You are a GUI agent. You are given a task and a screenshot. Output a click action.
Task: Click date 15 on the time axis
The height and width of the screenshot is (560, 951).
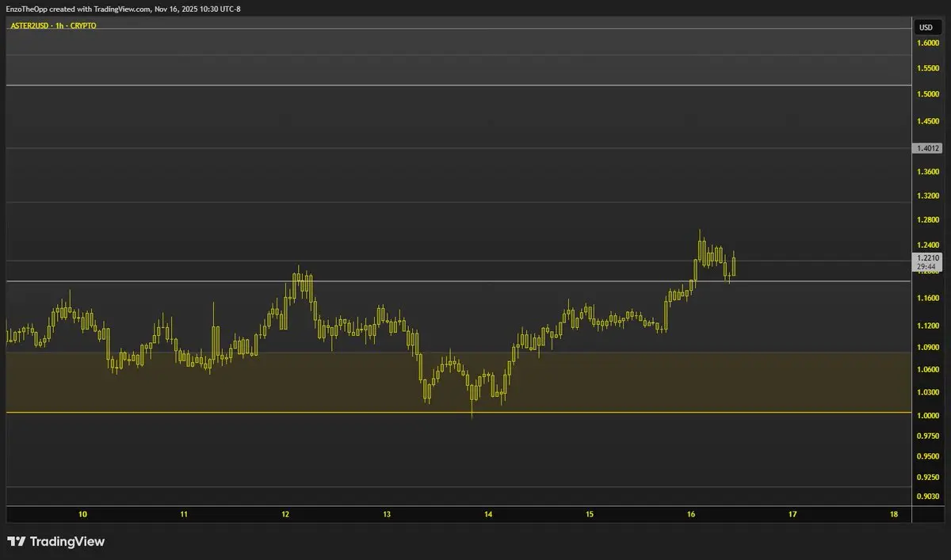pos(590,514)
